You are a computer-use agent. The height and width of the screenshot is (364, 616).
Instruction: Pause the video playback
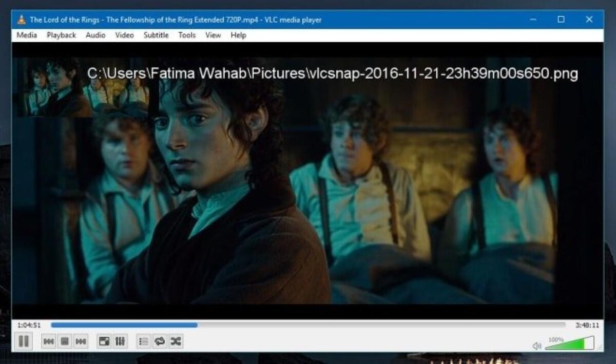23,340
